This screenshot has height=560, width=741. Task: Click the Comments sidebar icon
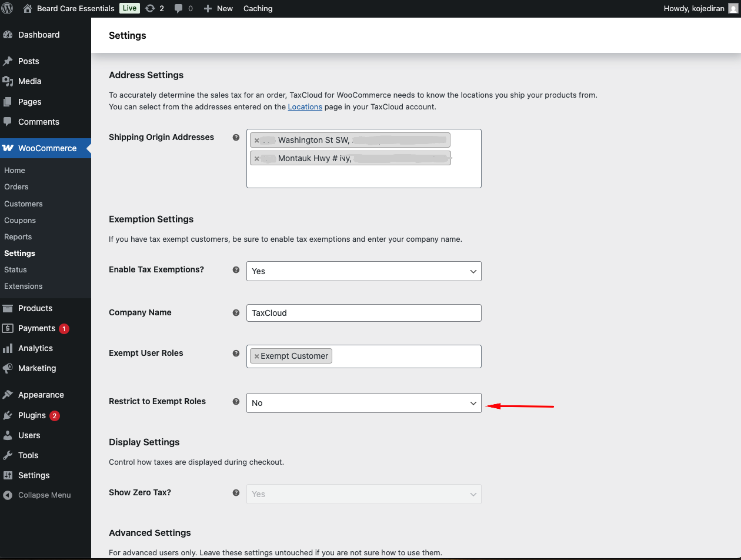8,122
